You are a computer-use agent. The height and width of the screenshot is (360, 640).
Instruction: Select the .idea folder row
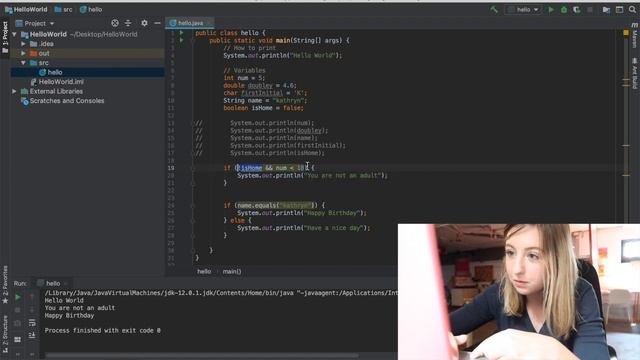click(87, 44)
